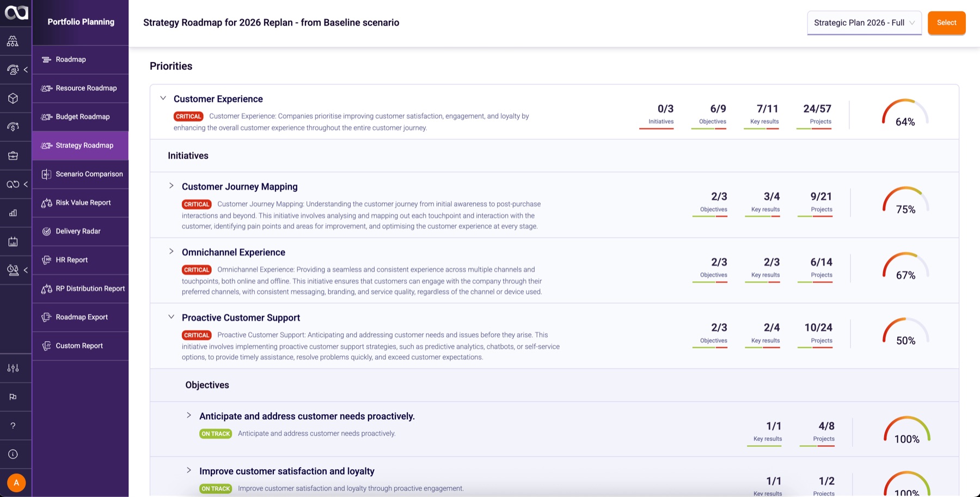Click the cube icon in the left rail

(13, 98)
